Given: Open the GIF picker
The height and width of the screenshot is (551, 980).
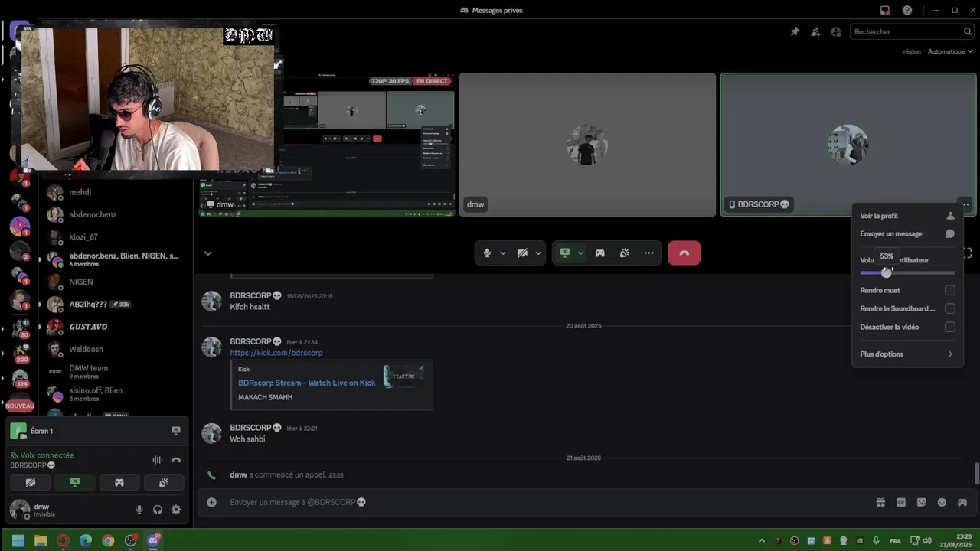Looking at the screenshot, I should [x=901, y=502].
